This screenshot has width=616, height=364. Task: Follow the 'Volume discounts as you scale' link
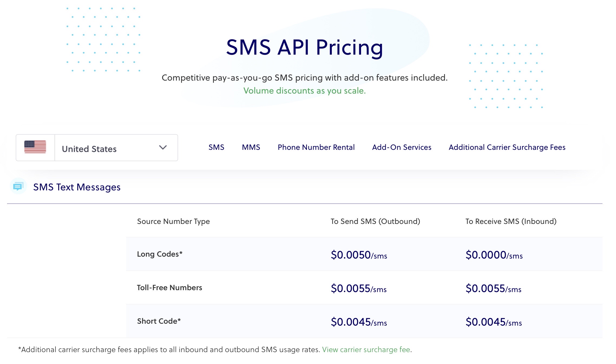pyautogui.click(x=304, y=91)
